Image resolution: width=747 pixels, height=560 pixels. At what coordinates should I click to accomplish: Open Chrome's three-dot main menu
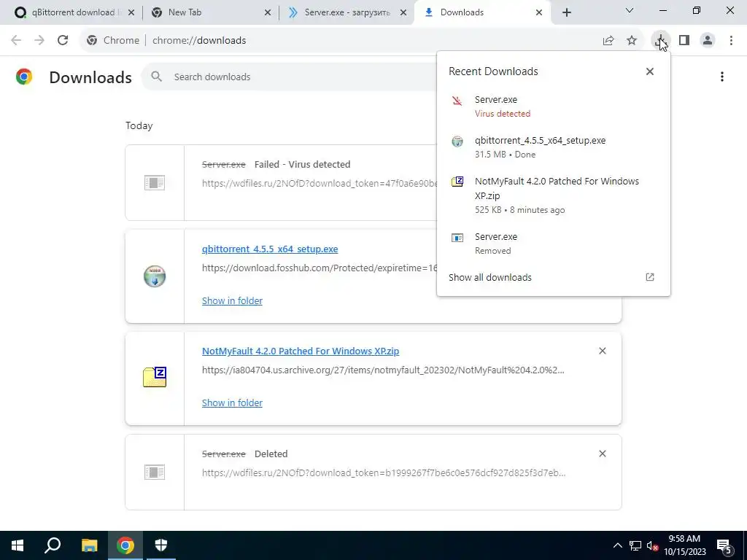tap(731, 41)
